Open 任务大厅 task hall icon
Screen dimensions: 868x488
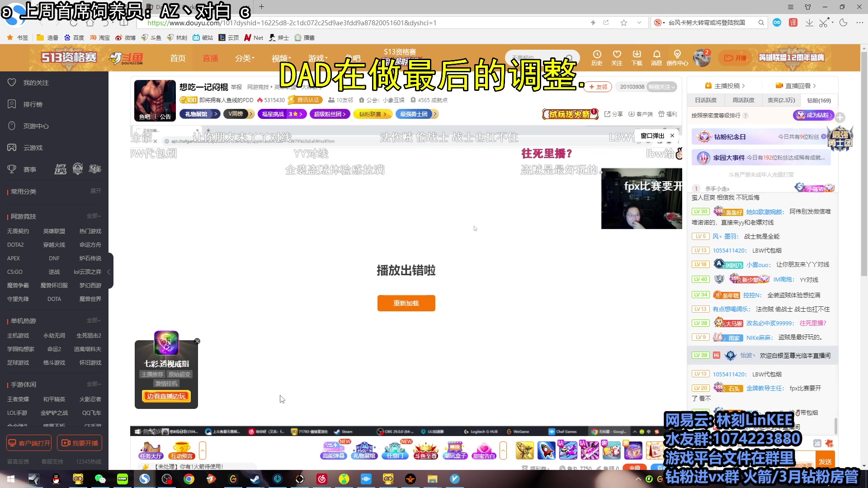click(x=151, y=450)
